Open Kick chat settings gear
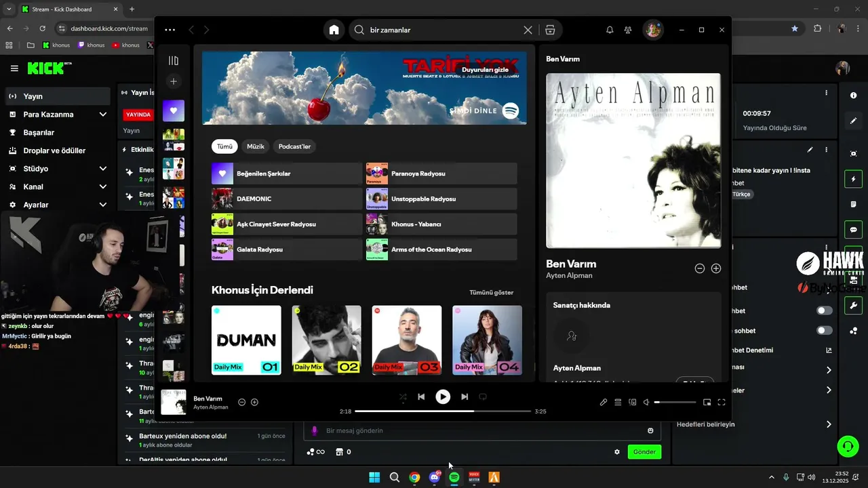 pyautogui.click(x=617, y=452)
